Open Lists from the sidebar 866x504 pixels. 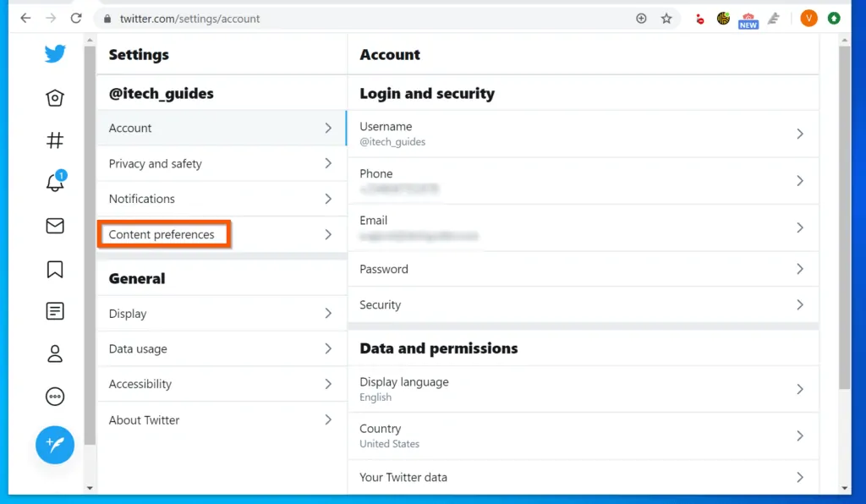tap(54, 311)
